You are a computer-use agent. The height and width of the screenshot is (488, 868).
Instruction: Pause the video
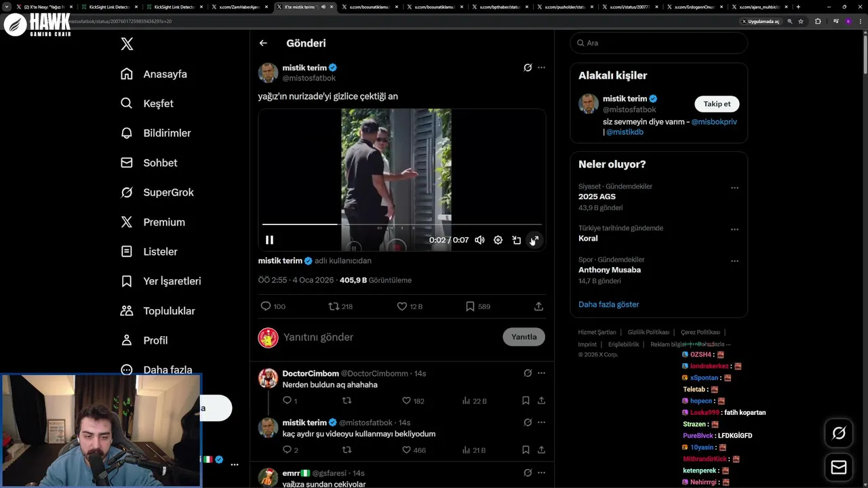269,240
